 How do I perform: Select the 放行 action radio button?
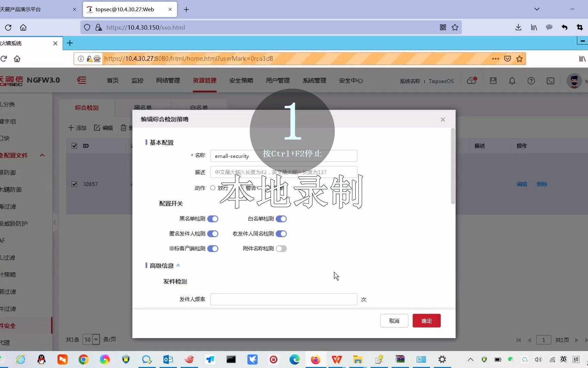click(213, 188)
